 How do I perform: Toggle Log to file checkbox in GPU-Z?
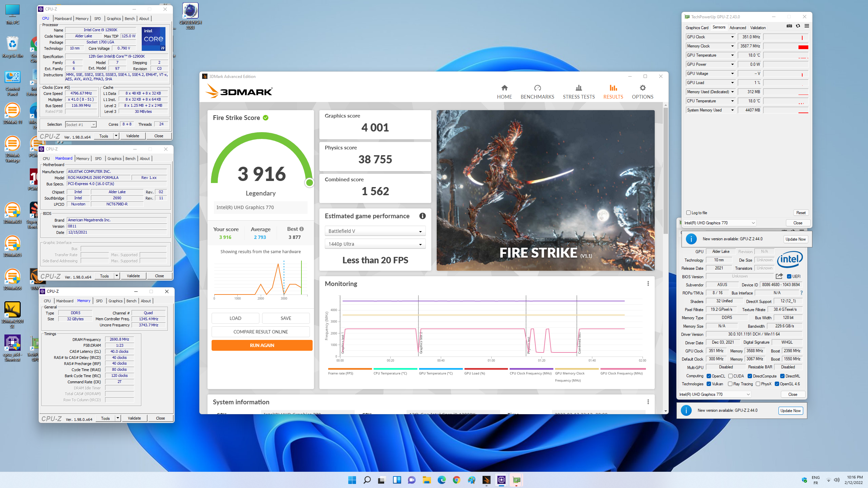pos(688,213)
